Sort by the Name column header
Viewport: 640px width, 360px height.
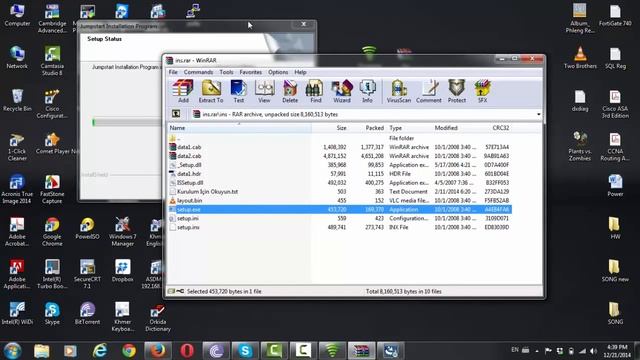pyautogui.click(x=240, y=128)
